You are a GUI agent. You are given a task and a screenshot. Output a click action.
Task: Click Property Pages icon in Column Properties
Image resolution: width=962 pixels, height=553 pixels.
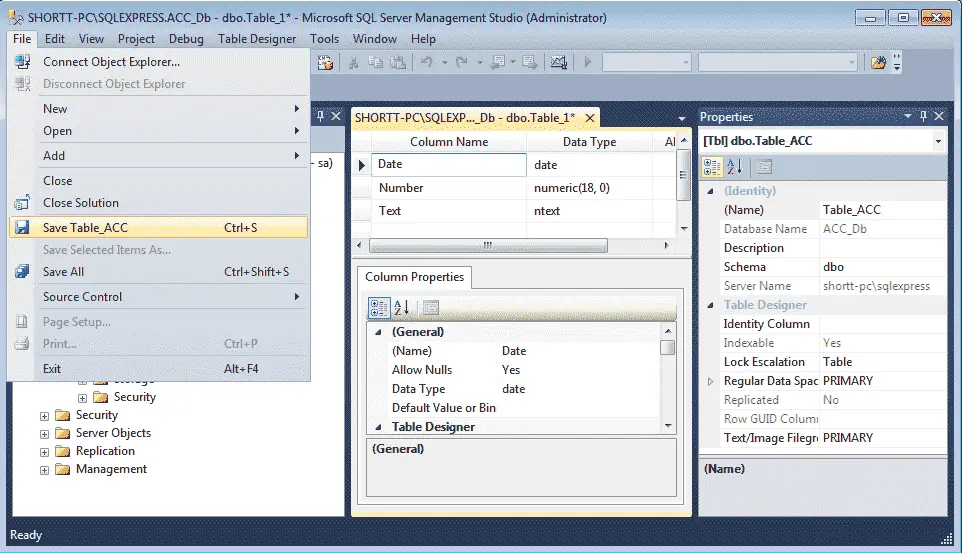point(431,307)
